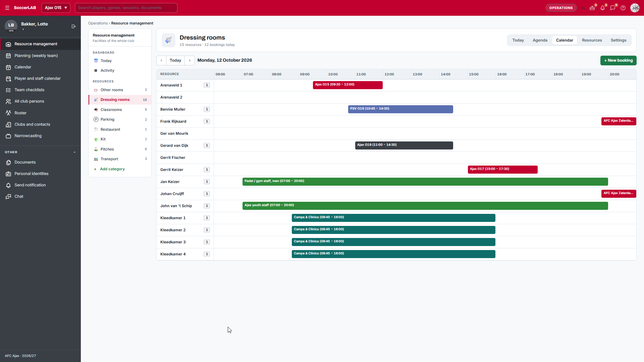This screenshot has width=644, height=362.
Task: Open Personal identities
Action: pyautogui.click(x=40, y=174)
